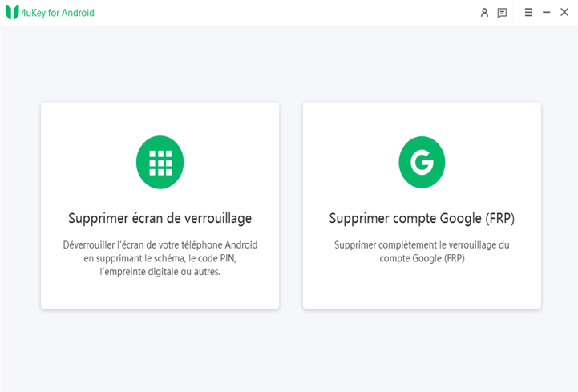The image size is (578, 392).
Task: Click the "Déverrouiller l'écran de votre téléphone" line
Action: point(160,244)
